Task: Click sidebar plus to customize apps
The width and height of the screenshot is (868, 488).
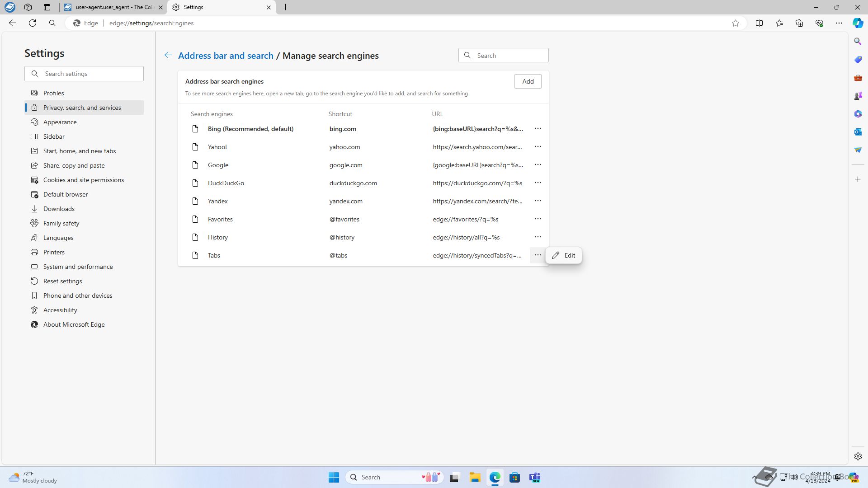Action: [x=858, y=179]
